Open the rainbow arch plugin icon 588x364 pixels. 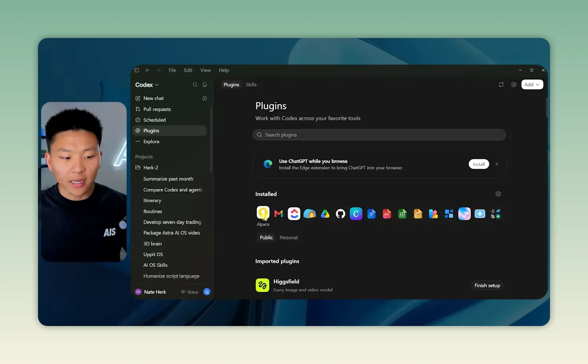(310, 214)
